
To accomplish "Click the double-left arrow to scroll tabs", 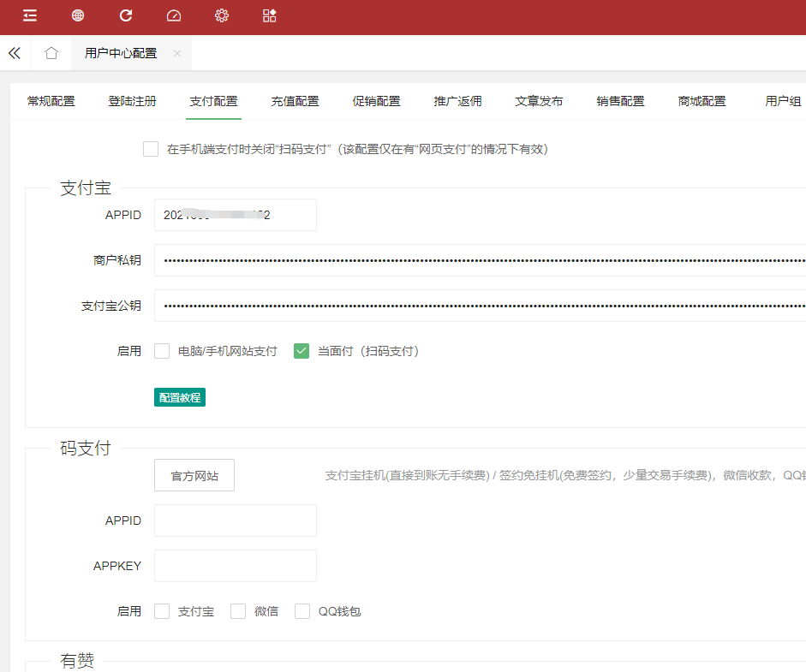I will pos(15,53).
